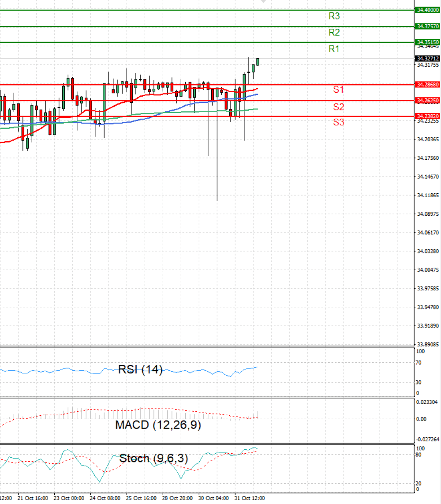Select the Stoch (9,6,3) indicator label
This screenshot has width=441, height=504.
click(153, 459)
